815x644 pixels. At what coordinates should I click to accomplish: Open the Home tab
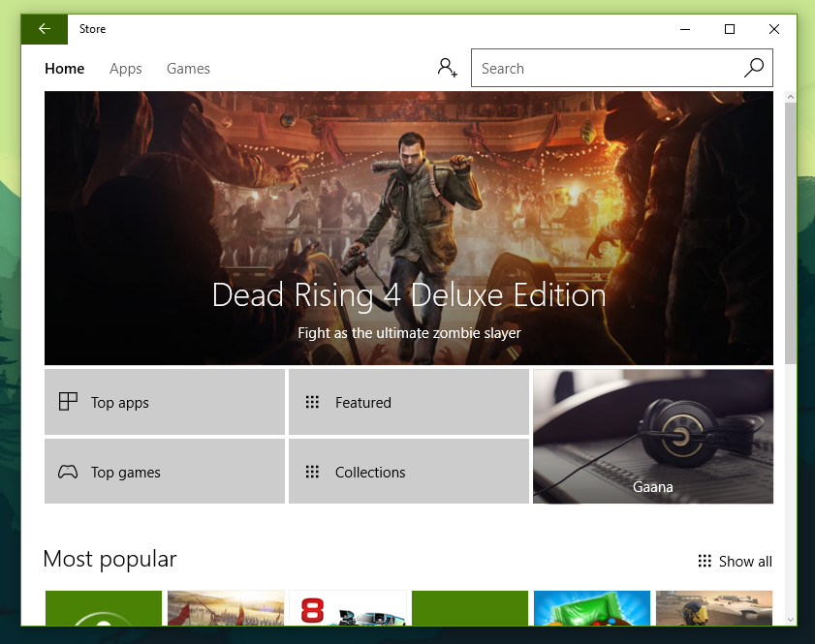(x=65, y=69)
